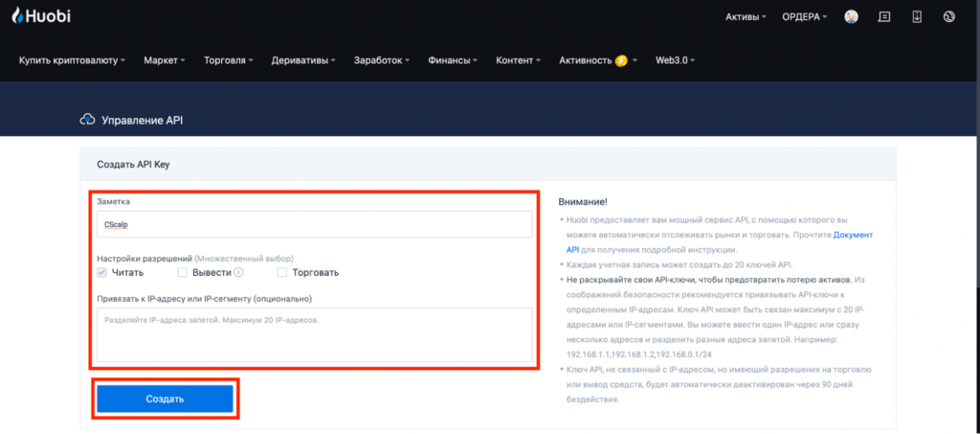Focus the IP-address binding text area
Viewport: 980px width, 434px height.
click(x=314, y=334)
